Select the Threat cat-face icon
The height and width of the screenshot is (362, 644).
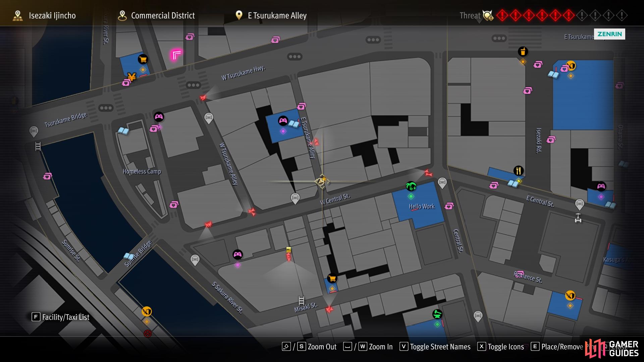coord(488,15)
